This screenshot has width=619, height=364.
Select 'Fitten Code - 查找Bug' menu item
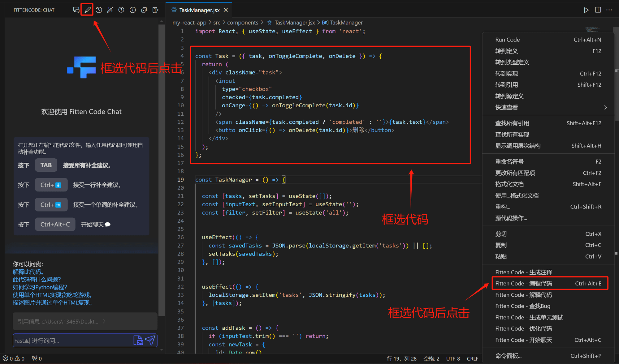pos(548,306)
